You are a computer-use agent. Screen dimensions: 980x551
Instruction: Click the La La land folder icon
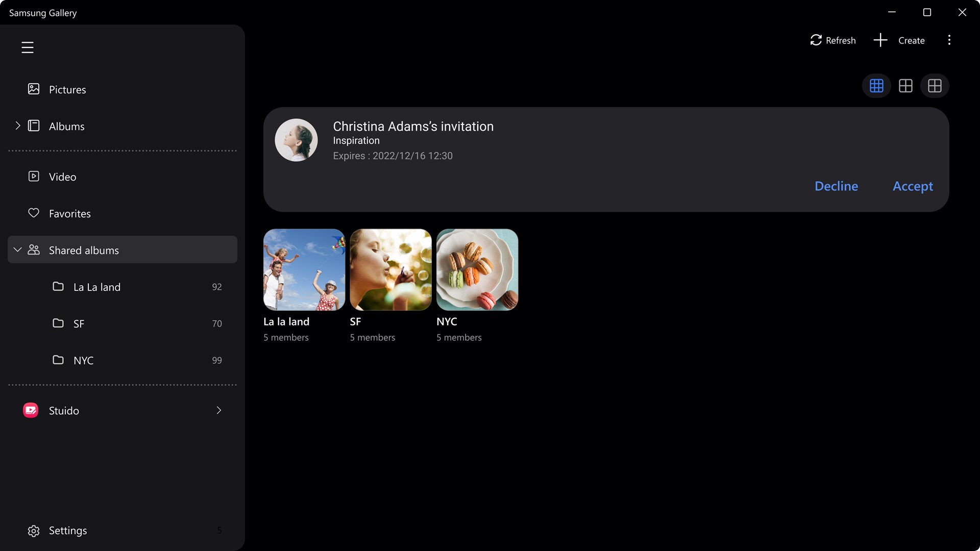tap(58, 286)
